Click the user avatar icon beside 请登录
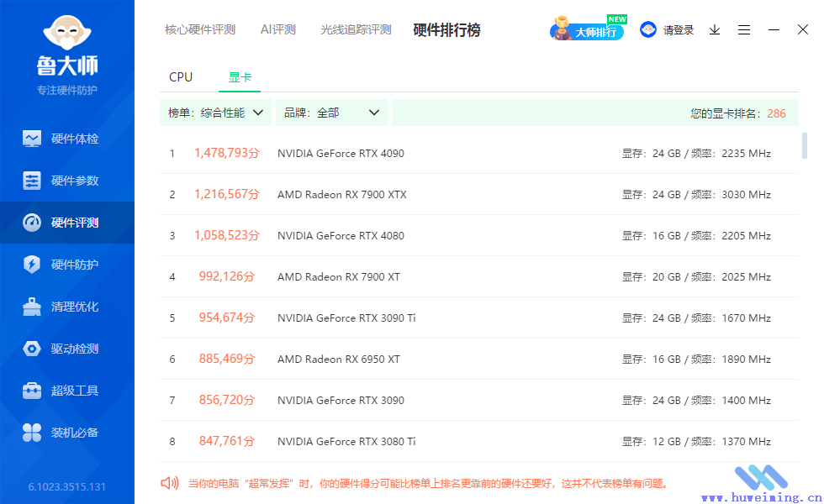 [648, 29]
